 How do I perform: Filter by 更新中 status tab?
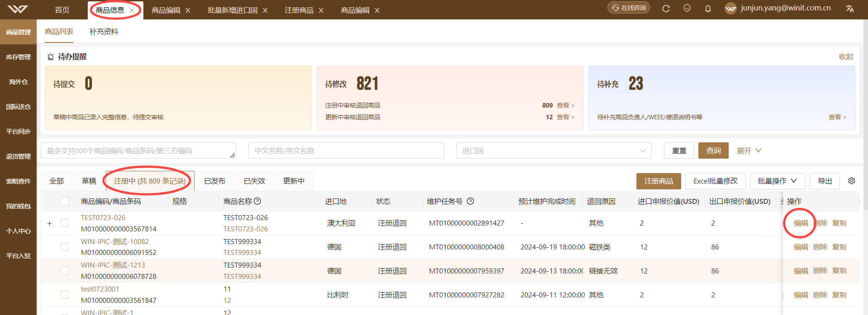pyautogui.click(x=294, y=181)
